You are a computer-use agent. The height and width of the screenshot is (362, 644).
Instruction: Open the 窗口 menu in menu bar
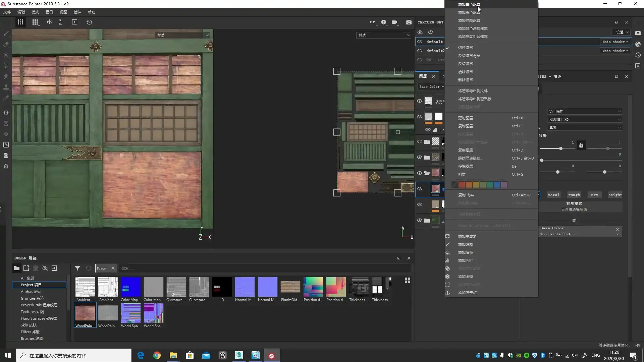pyautogui.click(x=49, y=12)
